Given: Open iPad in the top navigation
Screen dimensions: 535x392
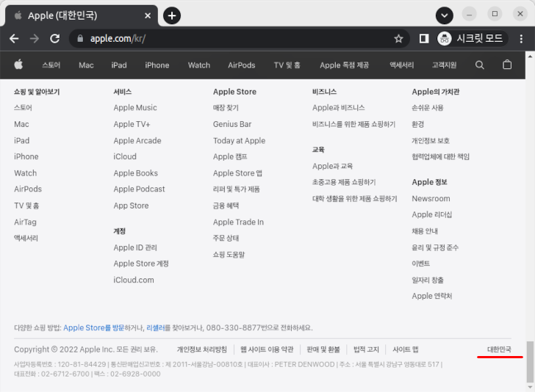Looking at the screenshot, I should (x=119, y=65).
